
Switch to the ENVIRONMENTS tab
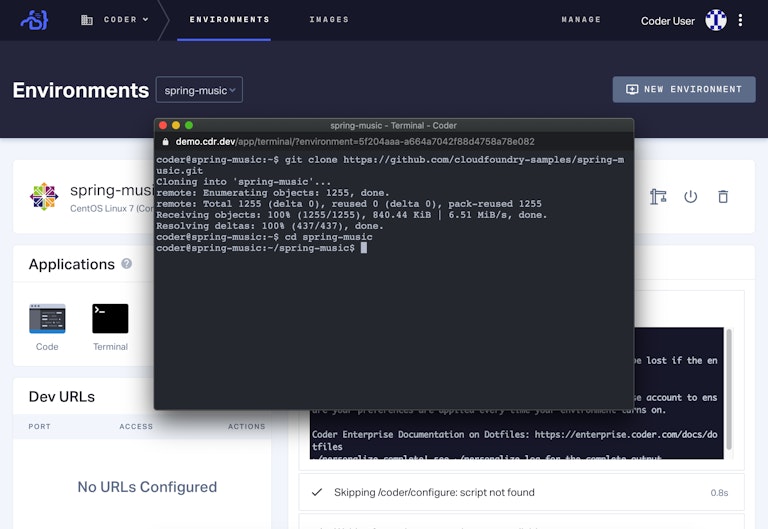point(229,20)
